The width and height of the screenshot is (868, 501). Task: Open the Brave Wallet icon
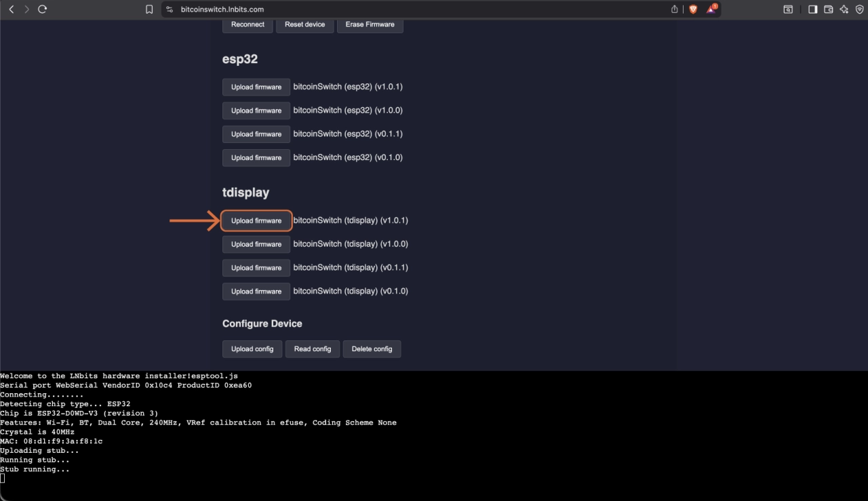point(828,9)
